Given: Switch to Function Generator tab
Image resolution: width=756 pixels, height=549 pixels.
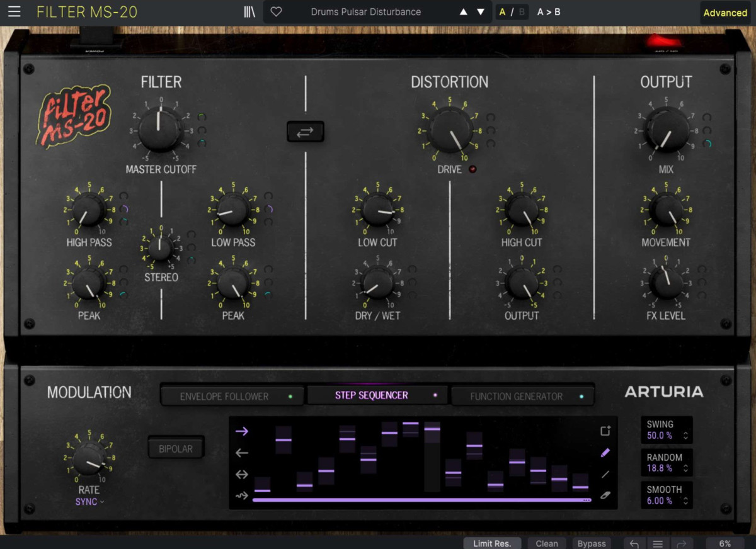Looking at the screenshot, I should tap(523, 396).
